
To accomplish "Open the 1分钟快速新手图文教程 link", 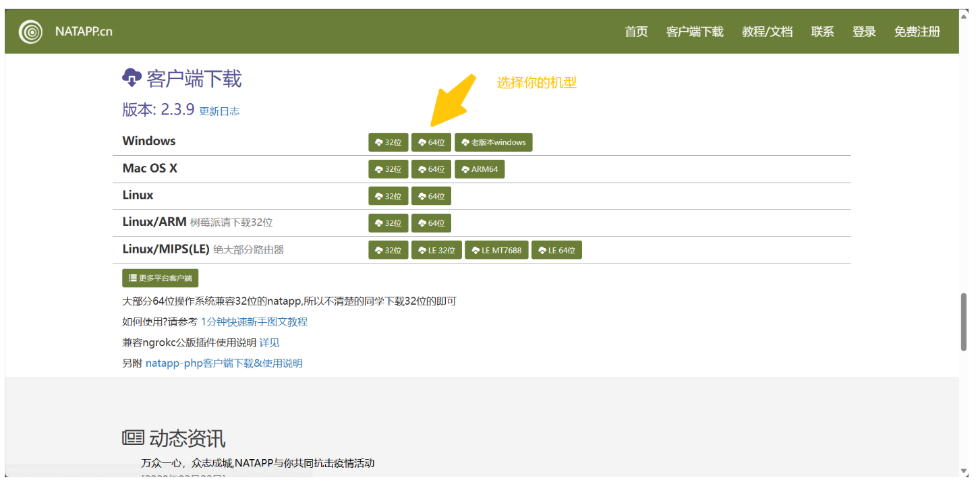I will 254,322.
